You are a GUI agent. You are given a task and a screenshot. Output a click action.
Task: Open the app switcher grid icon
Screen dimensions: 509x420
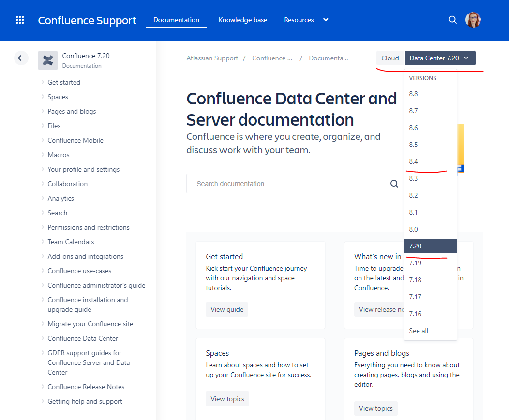point(20,20)
